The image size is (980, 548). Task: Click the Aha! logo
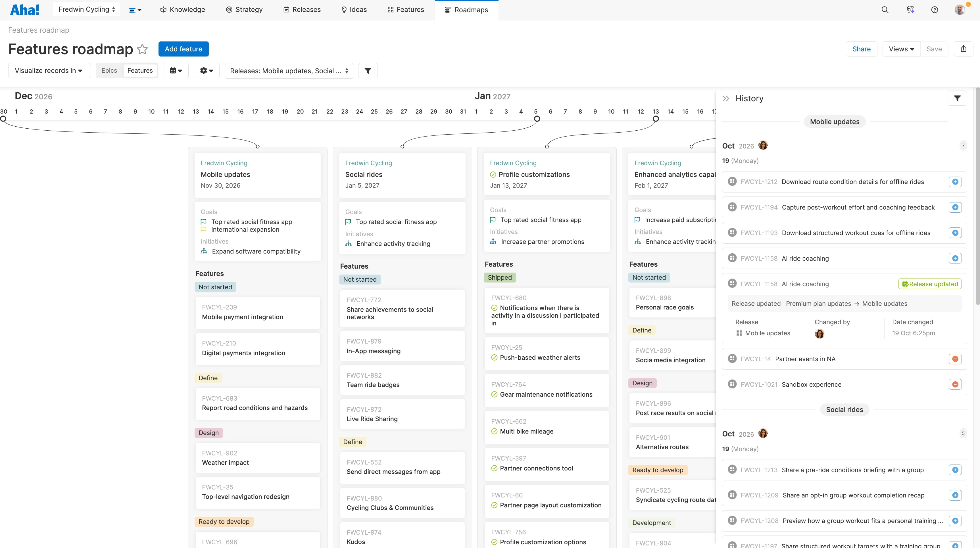pyautogui.click(x=25, y=9)
